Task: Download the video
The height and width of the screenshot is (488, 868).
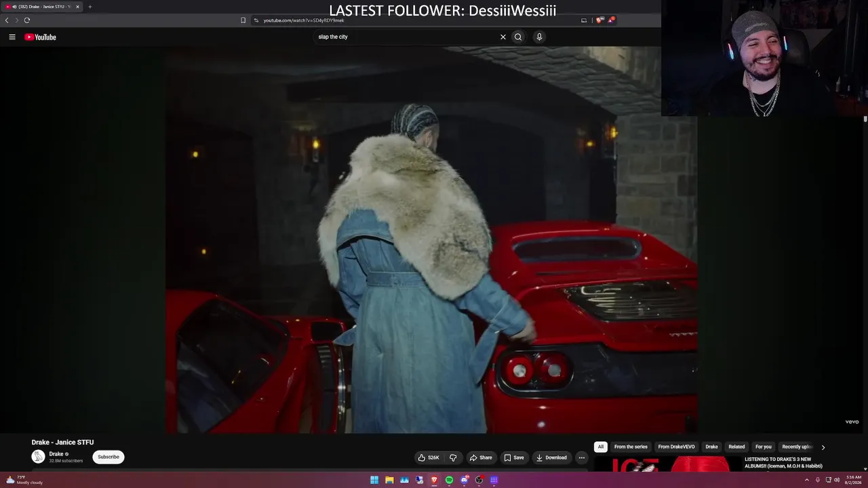Action: click(551, 457)
